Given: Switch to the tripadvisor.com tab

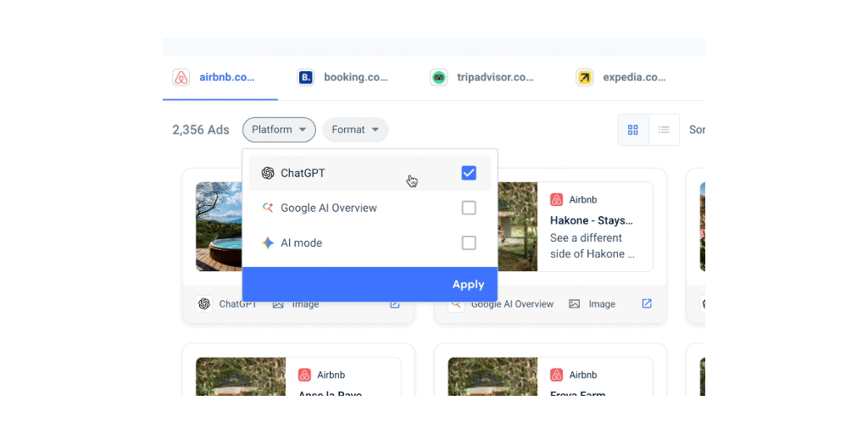Looking at the screenshot, I should (481, 77).
